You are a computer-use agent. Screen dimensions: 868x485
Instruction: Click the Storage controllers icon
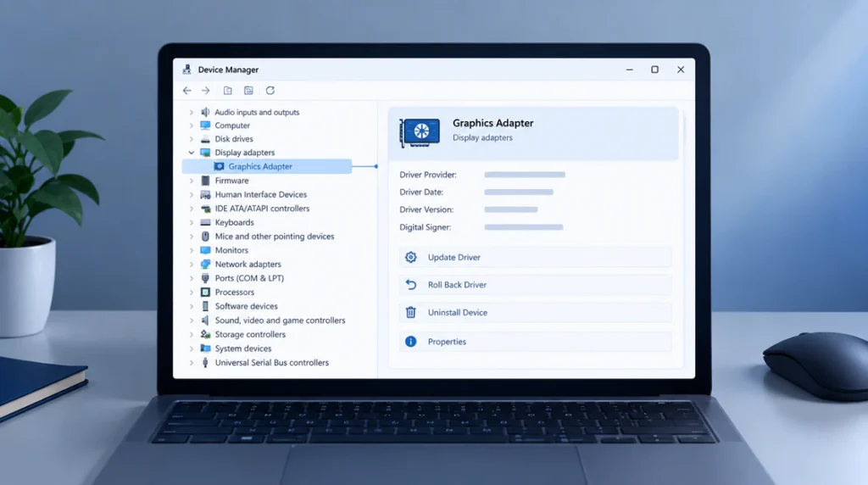tap(205, 334)
